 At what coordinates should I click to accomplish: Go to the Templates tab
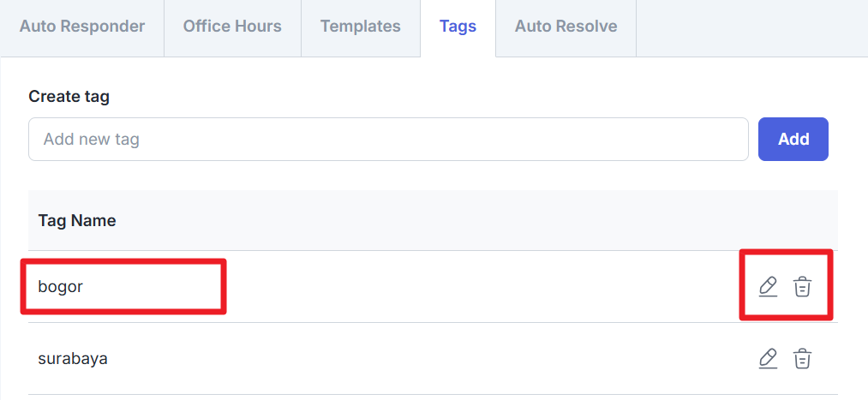[x=360, y=27]
